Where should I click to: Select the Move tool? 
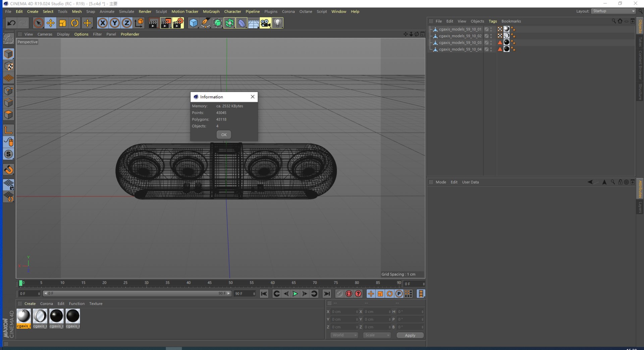pos(50,23)
